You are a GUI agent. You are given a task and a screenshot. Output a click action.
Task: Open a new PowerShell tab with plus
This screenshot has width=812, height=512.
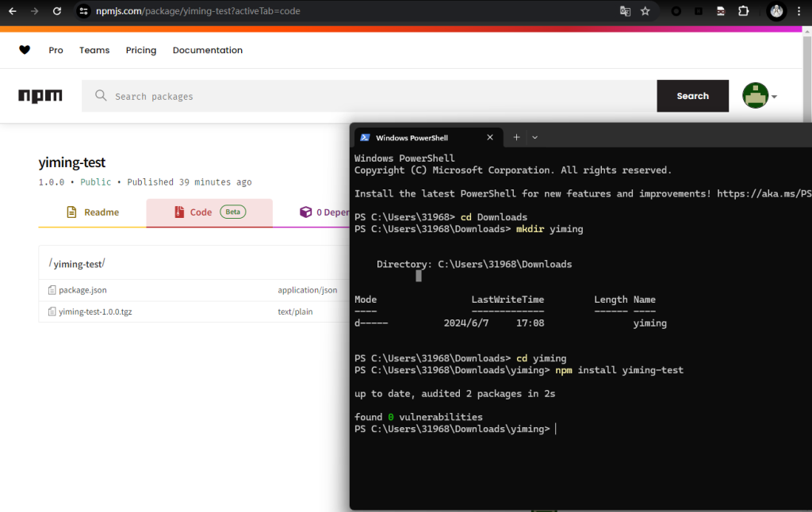[516, 137]
